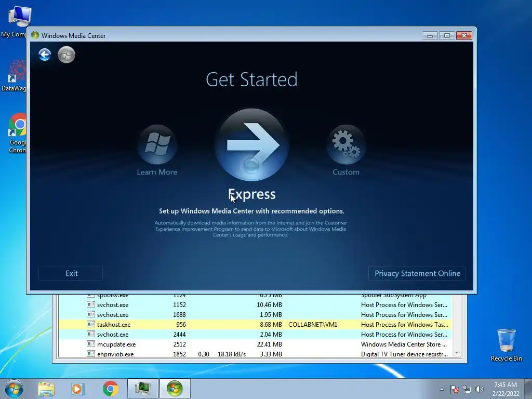Image resolution: width=532 pixels, height=399 pixels.
Task: Launch Google Chrome from the desktop
Action: (x=16, y=133)
